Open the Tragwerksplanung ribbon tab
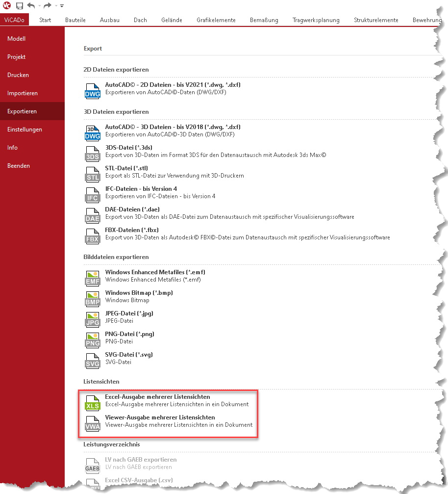This screenshot has width=448, height=494. click(316, 20)
